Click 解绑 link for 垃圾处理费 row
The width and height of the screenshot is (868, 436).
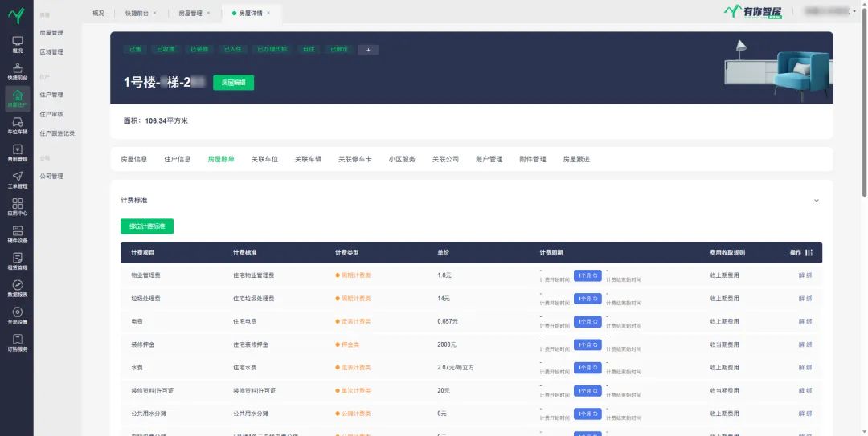click(x=805, y=299)
